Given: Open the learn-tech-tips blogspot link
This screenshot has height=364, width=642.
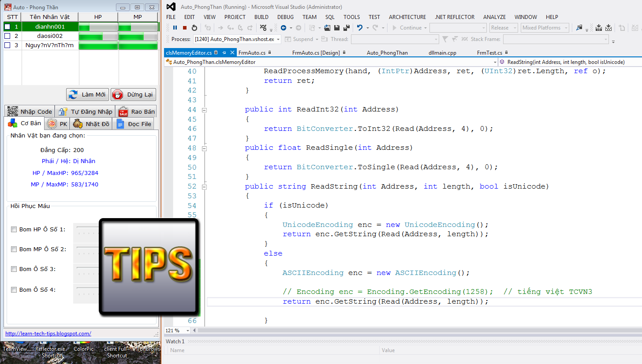Looking at the screenshot, I should [x=48, y=334].
